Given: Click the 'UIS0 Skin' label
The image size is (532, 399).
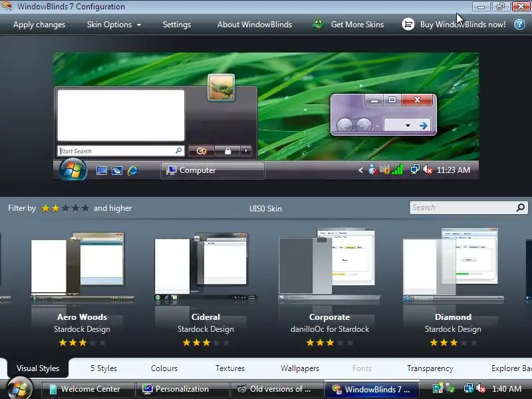Looking at the screenshot, I should pos(265,209).
